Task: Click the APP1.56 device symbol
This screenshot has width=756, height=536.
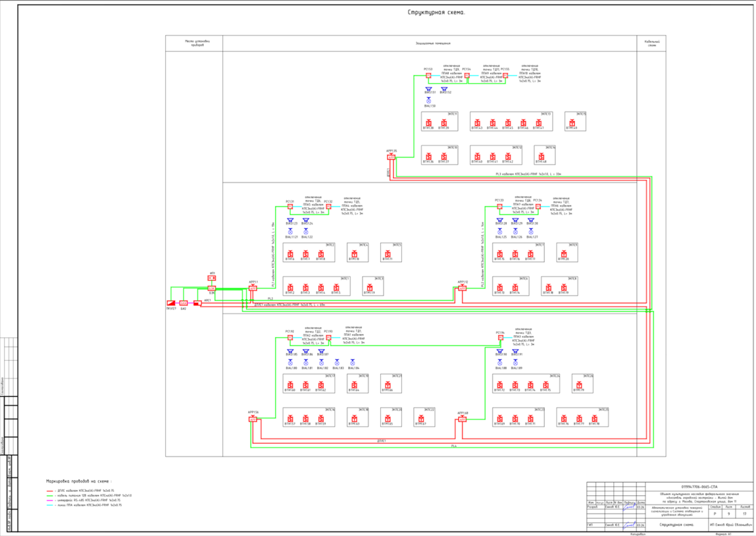Action: coord(253,419)
